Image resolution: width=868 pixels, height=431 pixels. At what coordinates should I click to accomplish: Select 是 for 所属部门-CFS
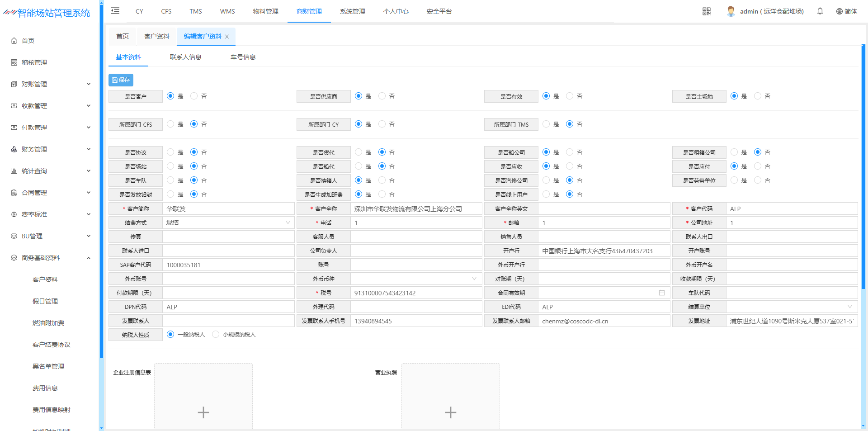170,124
